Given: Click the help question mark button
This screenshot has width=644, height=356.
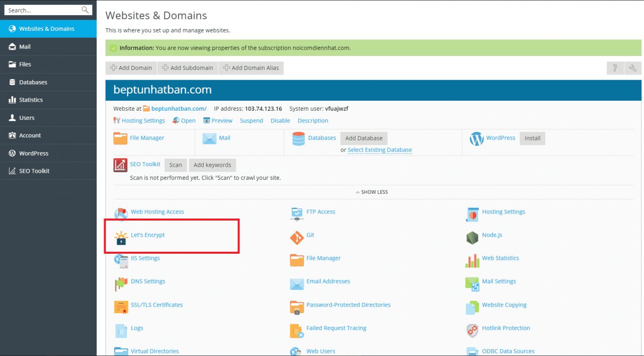Looking at the screenshot, I should (615, 68).
